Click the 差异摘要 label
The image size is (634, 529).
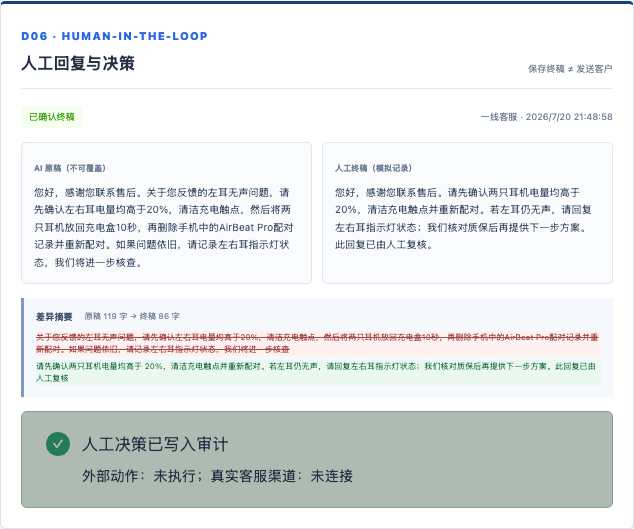54,317
